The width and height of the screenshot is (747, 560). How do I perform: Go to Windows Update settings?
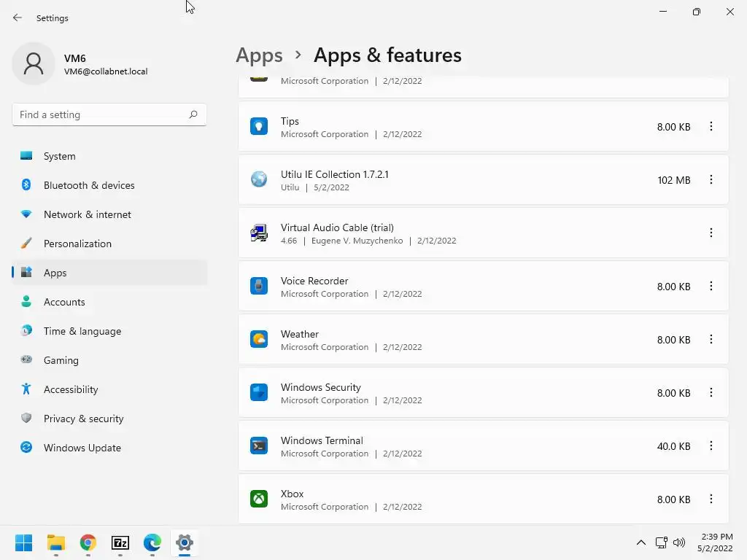click(82, 448)
